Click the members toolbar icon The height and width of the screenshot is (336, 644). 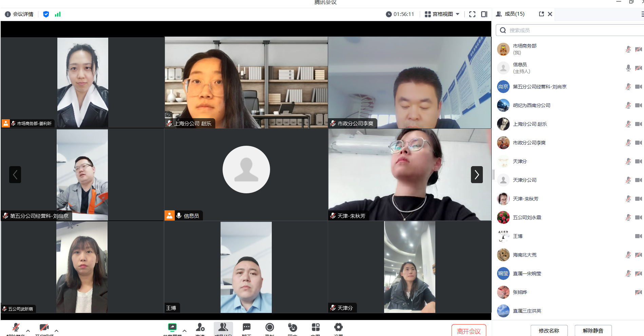pyautogui.click(x=223, y=327)
